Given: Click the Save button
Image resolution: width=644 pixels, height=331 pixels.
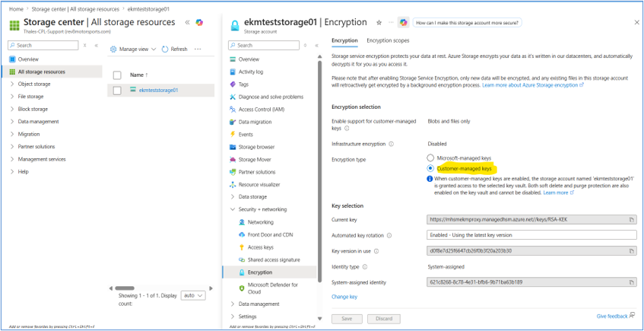Looking at the screenshot, I should point(347,319).
